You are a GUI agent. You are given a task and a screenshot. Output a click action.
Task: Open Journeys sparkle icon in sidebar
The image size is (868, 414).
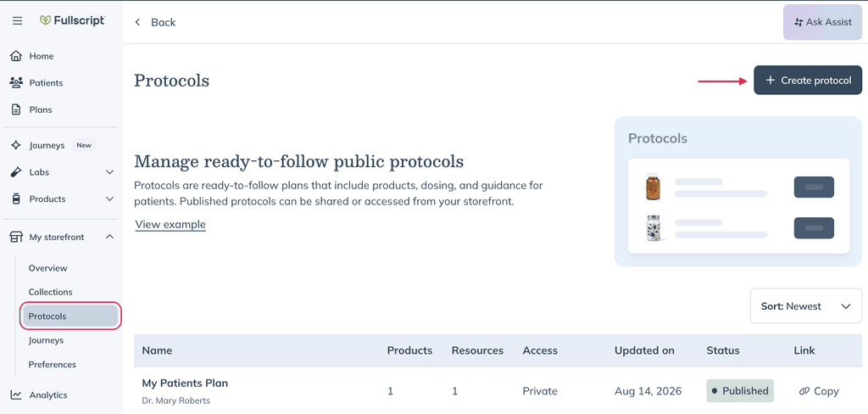[x=16, y=145]
